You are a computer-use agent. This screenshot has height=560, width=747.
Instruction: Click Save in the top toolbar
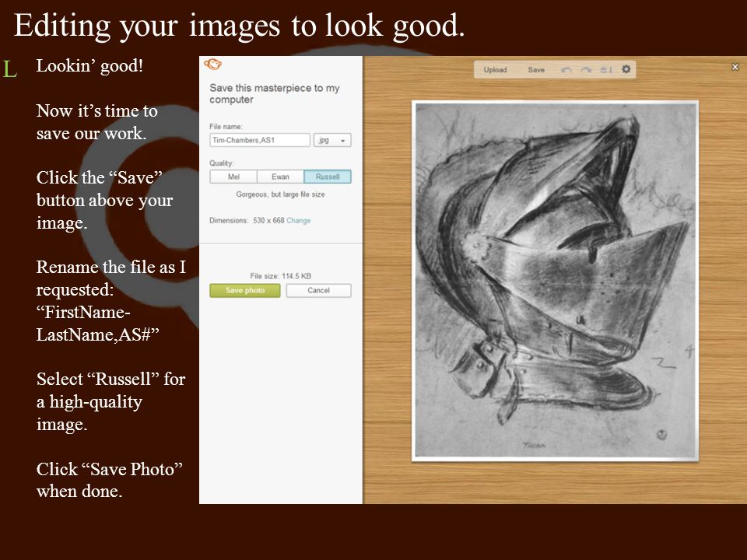tap(536, 70)
